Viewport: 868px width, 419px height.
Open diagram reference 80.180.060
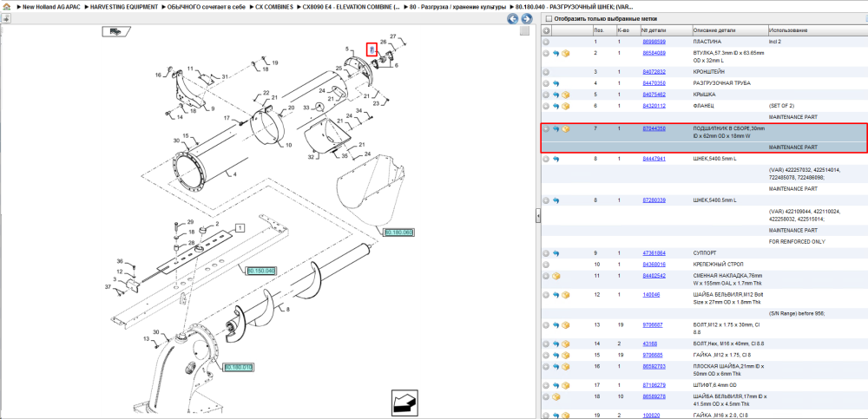tap(398, 232)
